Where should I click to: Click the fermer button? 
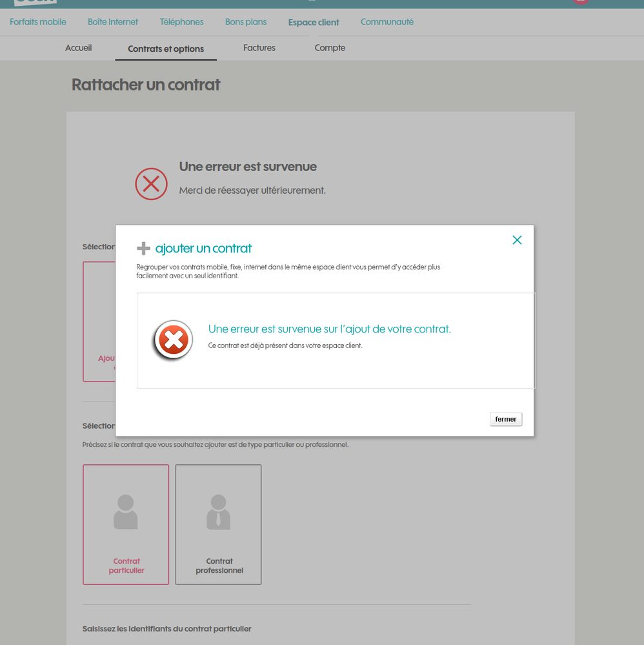(505, 419)
